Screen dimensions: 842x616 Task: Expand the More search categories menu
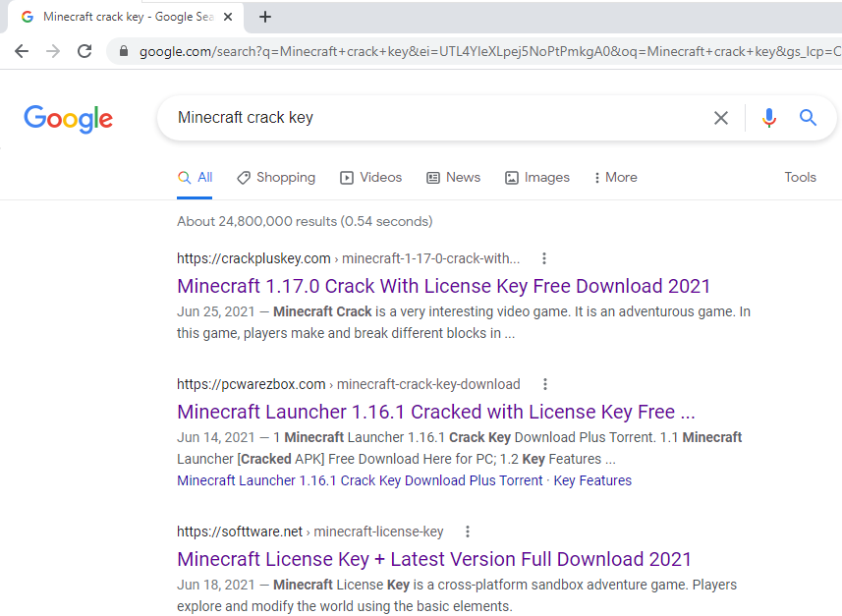[x=615, y=177]
